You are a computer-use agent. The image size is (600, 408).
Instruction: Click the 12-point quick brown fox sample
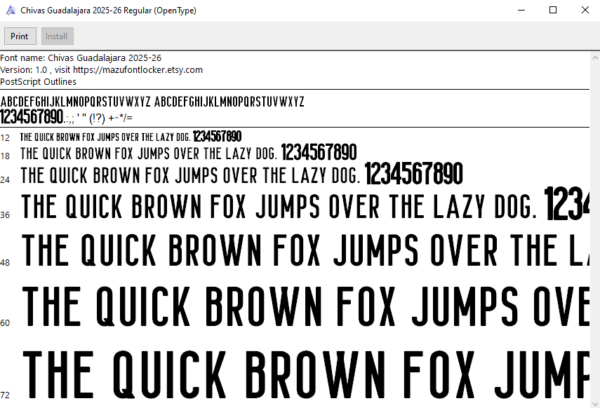[x=131, y=137]
